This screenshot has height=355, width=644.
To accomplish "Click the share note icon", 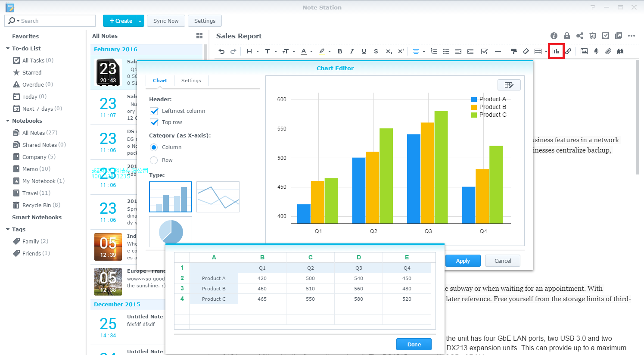I will pos(580,36).
